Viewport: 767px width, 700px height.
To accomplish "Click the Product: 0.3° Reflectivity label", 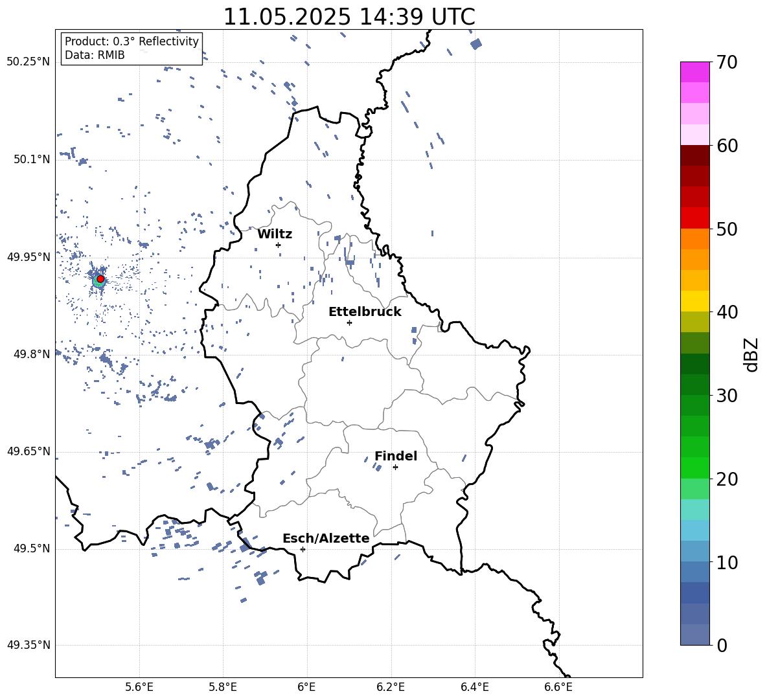I will pos(132,41).
